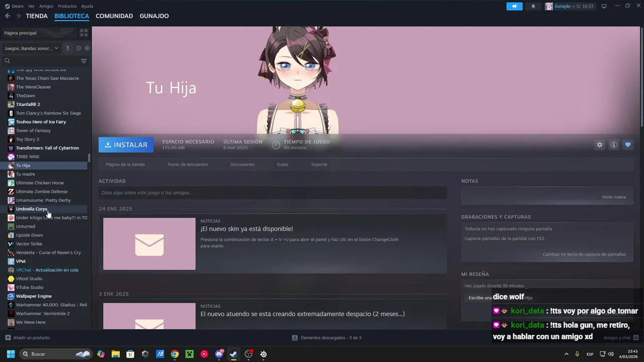Click the library list scrollbar
This screenshot has width=644, height=362.
tap(90, 158)
